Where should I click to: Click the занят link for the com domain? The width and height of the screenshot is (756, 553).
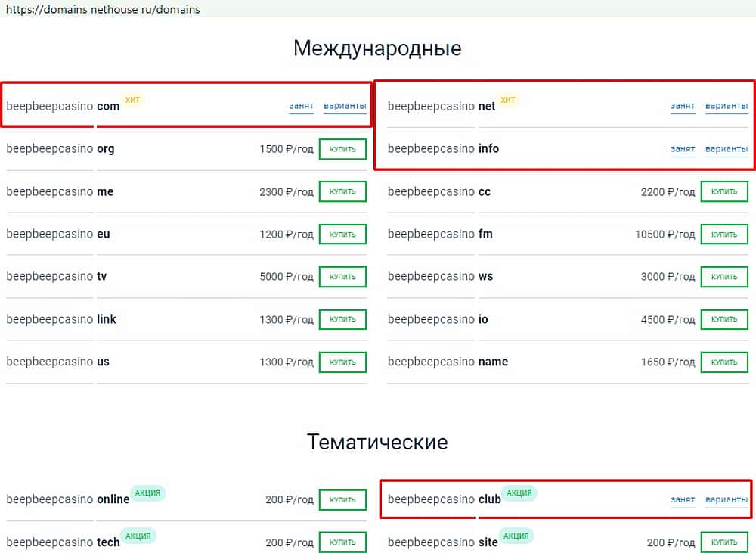[301, 106]
